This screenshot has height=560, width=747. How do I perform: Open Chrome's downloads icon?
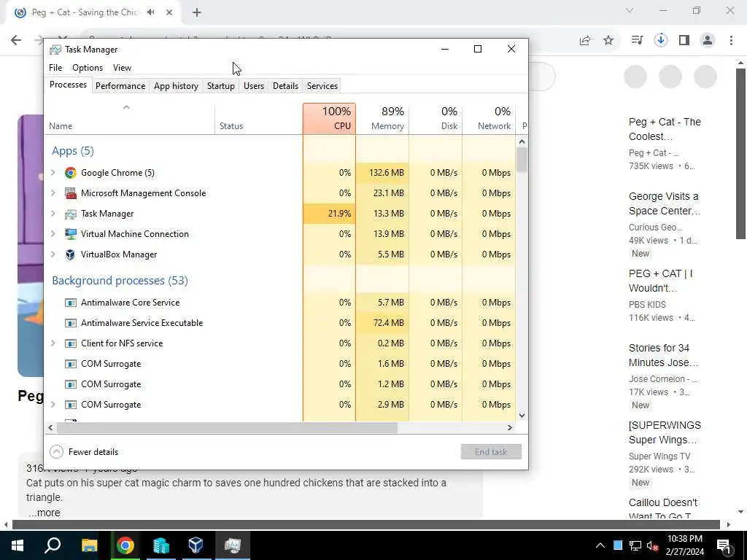click(661, 41)
